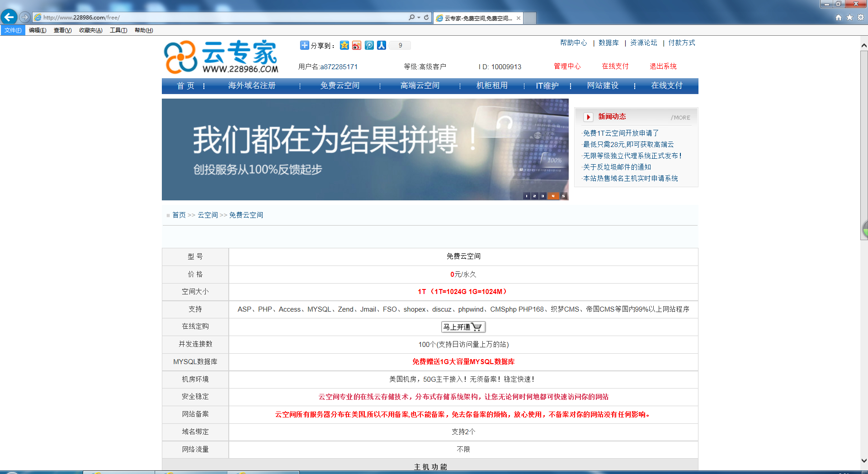868x474 pixels.
Task: Open the 查看(V) menu
Action: click(62, 30)
